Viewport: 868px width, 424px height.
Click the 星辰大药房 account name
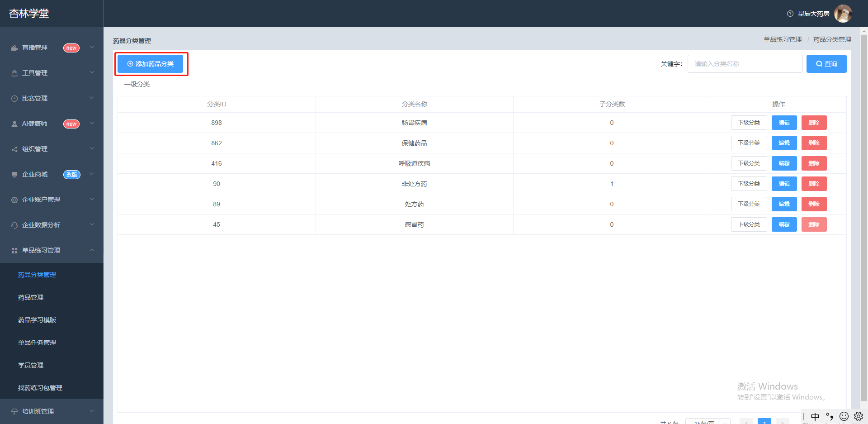pyautogui.click(x=813, y=14)
